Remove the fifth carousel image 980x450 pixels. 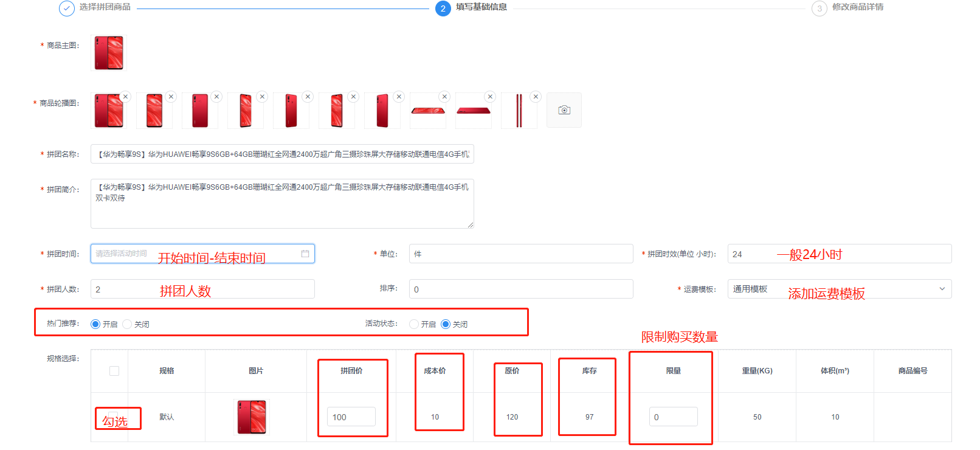[308, 97]
